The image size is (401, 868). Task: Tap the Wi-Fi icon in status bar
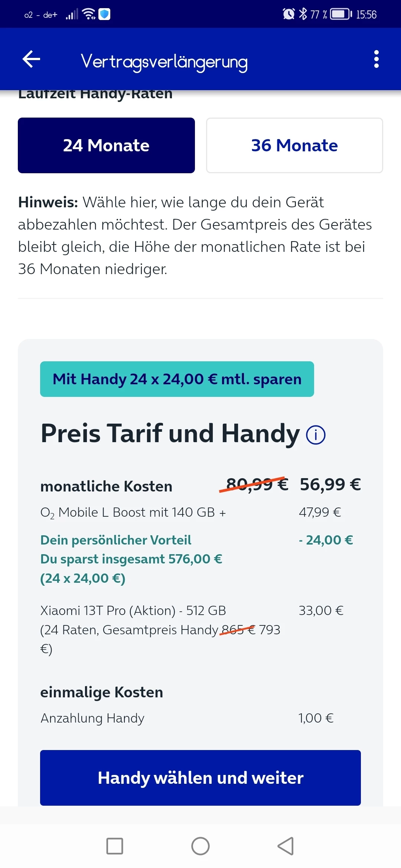tap(89, 14)
